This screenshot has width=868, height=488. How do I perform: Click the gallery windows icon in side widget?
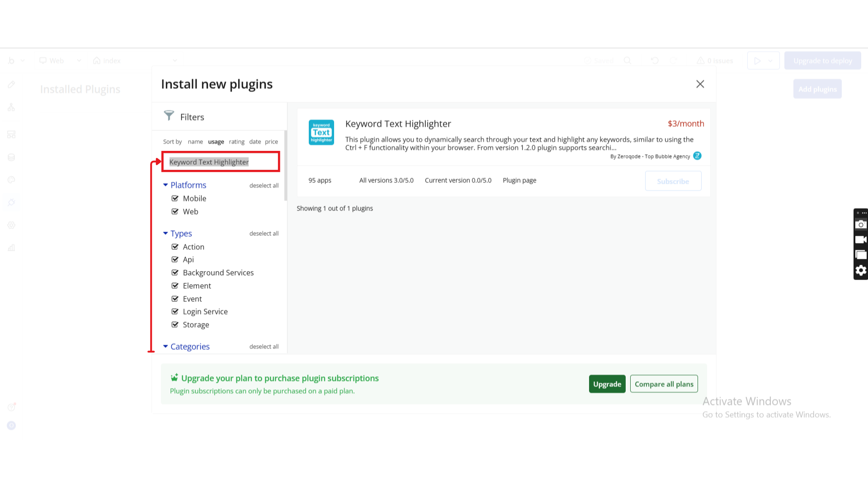point(861,255)
